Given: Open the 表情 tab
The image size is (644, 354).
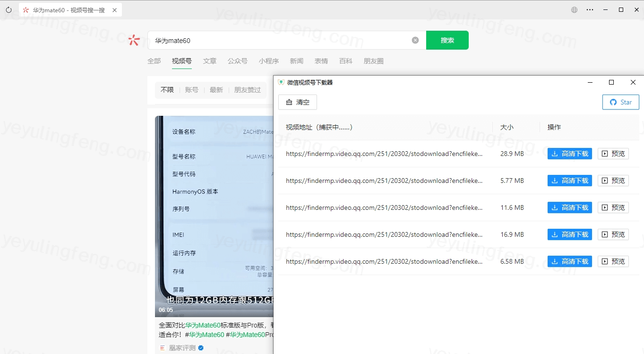Looking at the screenshot, I should coord(321,61).
